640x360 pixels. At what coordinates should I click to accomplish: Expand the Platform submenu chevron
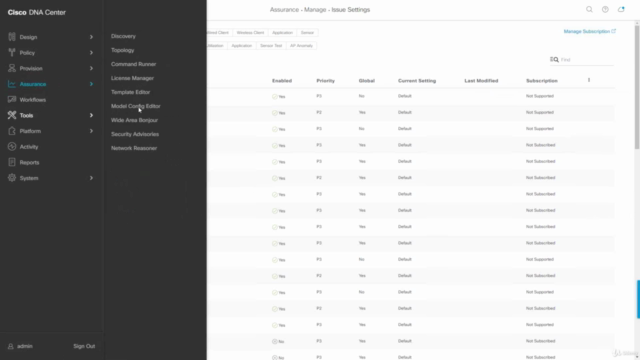tap(91, 131)
